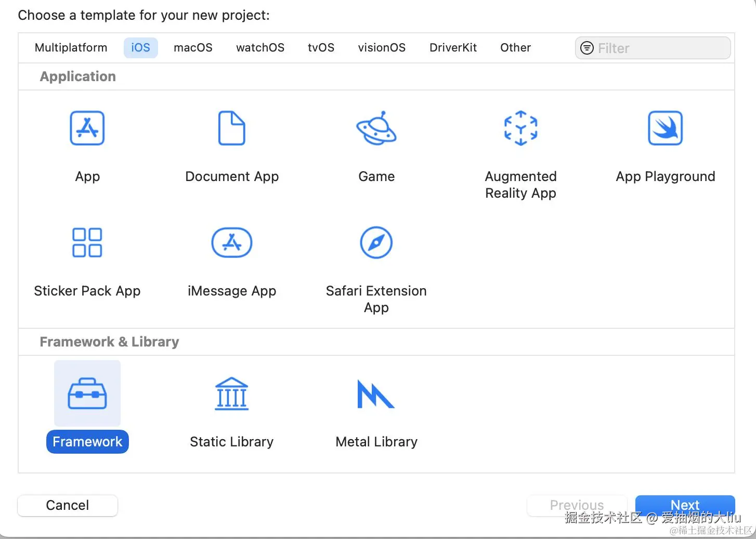Image resolution: width=756 pixels, height=539 pixels.
Task: Click the 'App' template label
Action: 87,176
